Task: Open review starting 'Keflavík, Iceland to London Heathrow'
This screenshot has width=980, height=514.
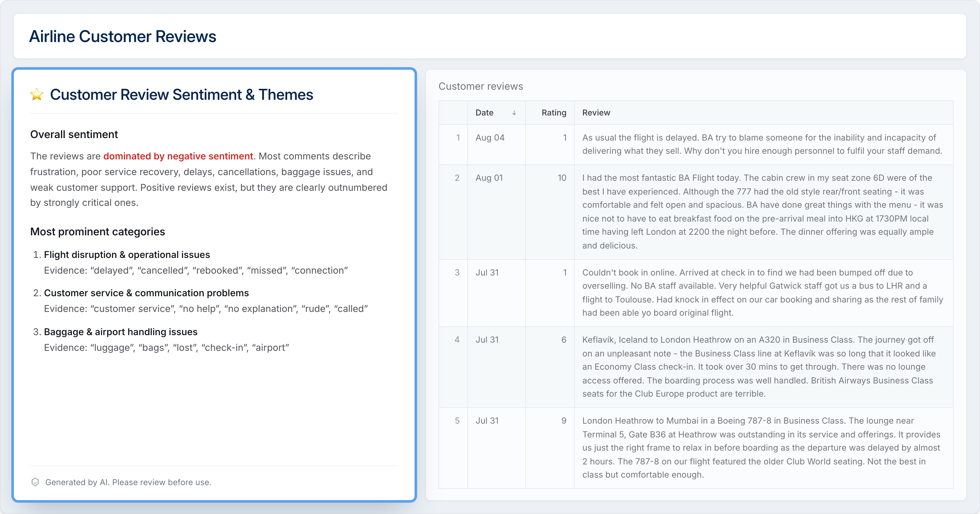Action: tap(764, 367)
